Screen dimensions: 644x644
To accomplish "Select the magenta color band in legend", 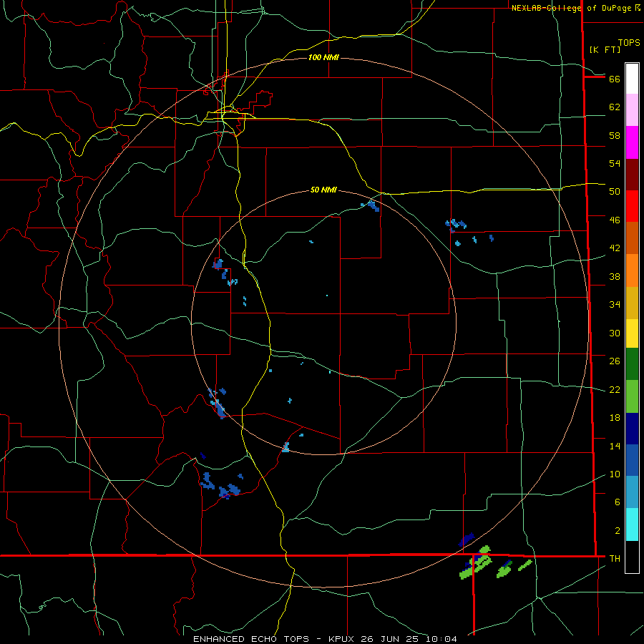I will tap(632, 142).
